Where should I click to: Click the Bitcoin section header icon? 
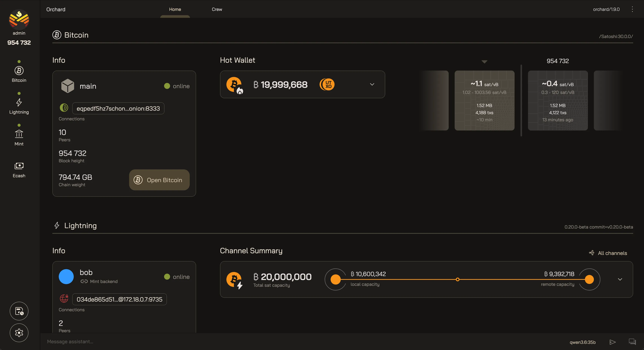[57, 35]
